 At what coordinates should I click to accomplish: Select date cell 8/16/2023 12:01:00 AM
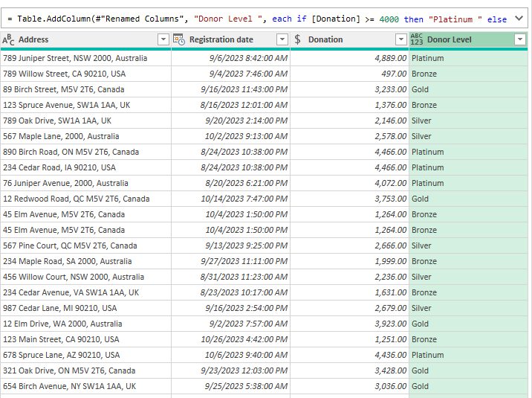click(x=231, y=105)
